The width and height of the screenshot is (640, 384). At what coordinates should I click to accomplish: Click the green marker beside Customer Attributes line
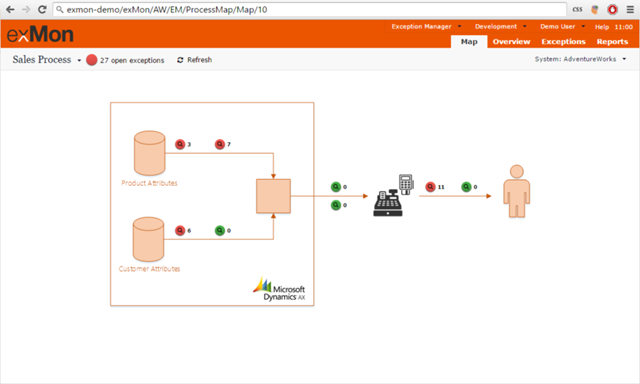pyautogui.click(x=220, y=231)
